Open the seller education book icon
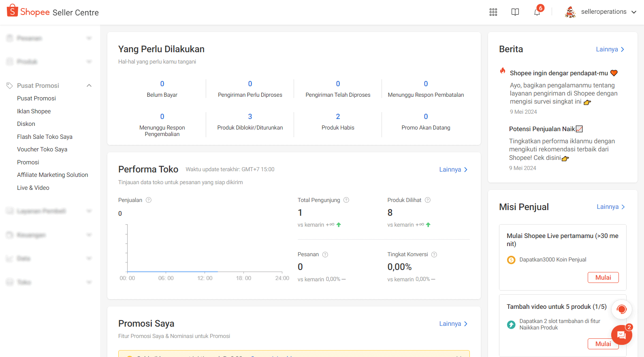Screen dimensions: 644x357 pos(515,12)
